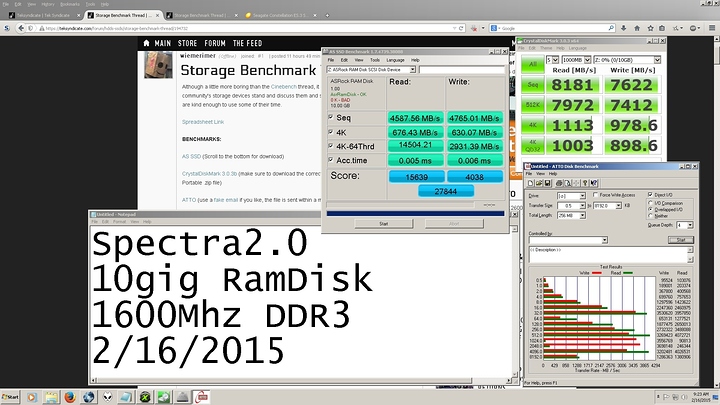Click the New file icon in ATTO toolbar
Viewport: 720px width, 405px height.
[x=530, y=183]
